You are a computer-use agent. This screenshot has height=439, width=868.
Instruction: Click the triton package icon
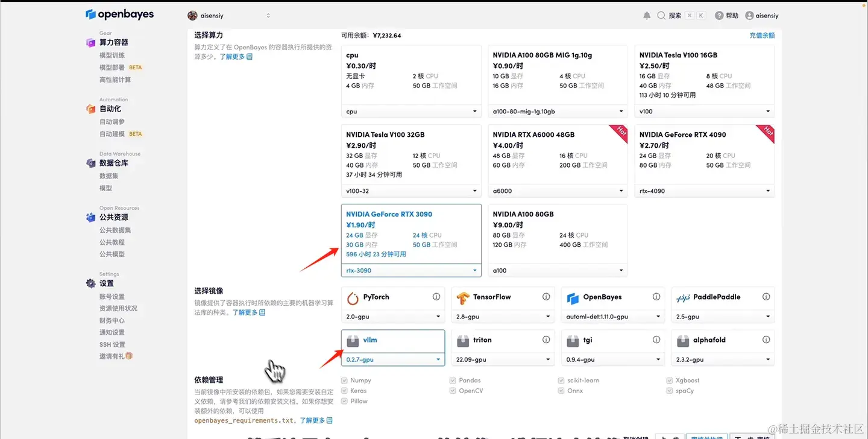click(463, 341)
